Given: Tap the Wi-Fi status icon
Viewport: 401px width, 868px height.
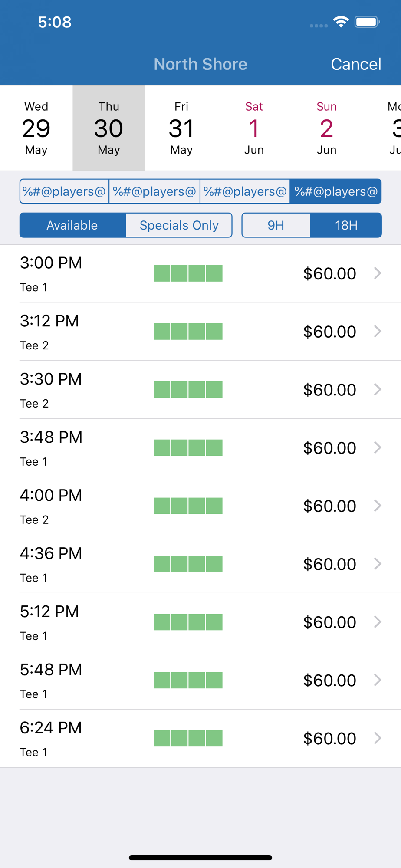Looking at the screenshot, I should [x=341, y=22].
